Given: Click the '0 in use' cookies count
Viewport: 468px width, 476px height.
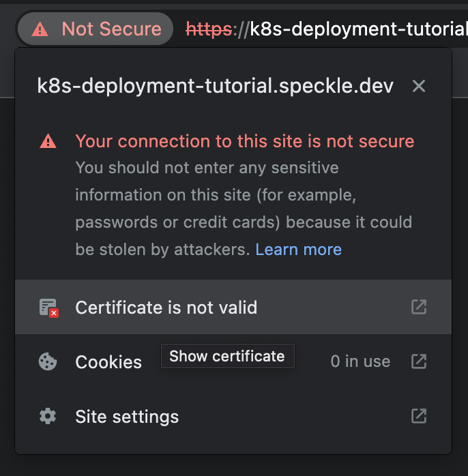Looking at the screenshot, I should pyautogui.click(x=360, y=361).
